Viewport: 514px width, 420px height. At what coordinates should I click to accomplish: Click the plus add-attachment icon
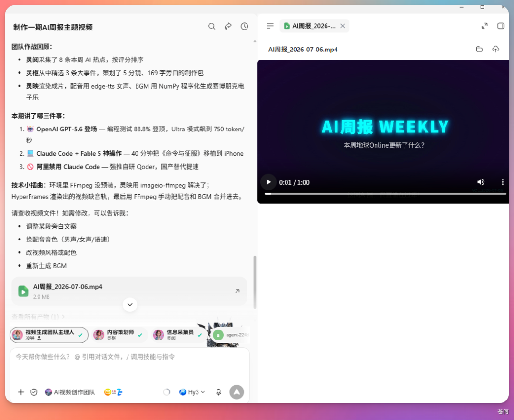click(x=21, y=392)
